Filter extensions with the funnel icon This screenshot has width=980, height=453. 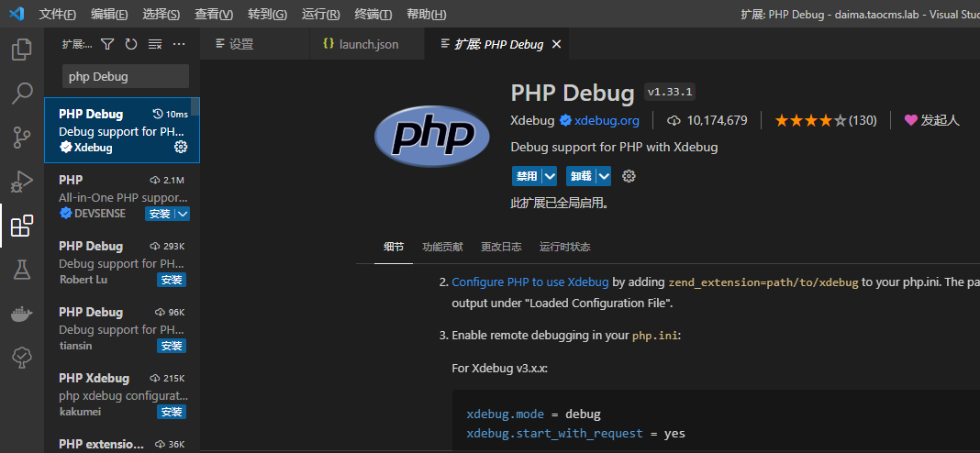(x=108, y=44)
